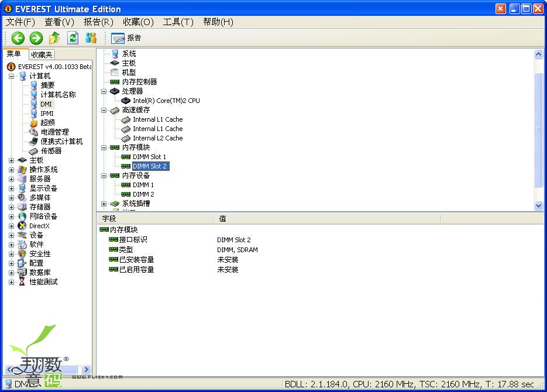Select DIMM Slot 1 in memory modules
Image resolution: width=547 pixels, height=392 pixels.
click(149, 157)
